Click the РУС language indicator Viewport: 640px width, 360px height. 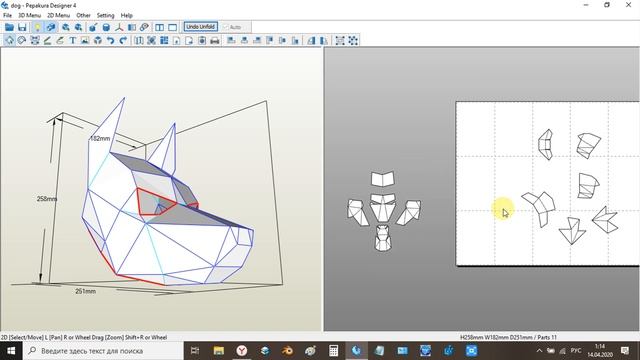coord(576,351)
